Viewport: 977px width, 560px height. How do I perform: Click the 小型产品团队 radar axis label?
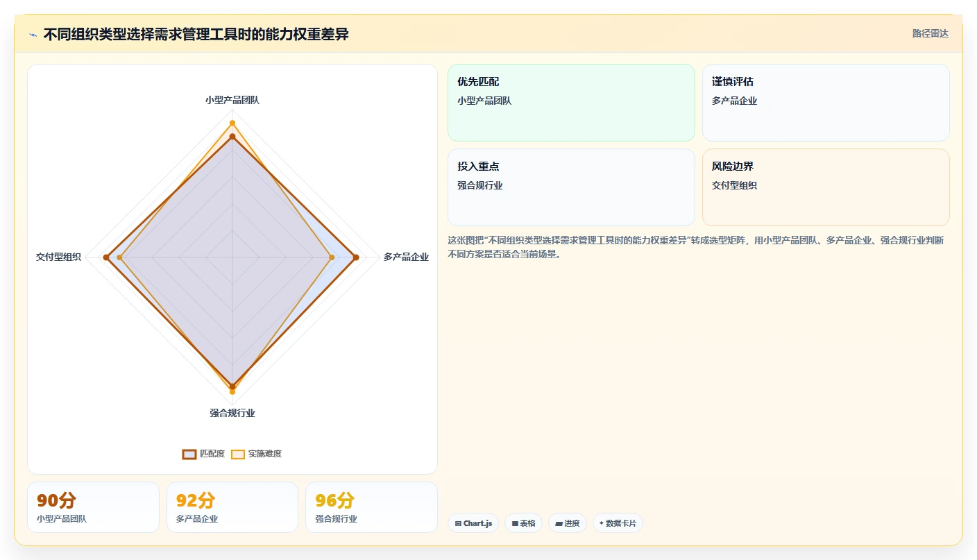(232, 100)
